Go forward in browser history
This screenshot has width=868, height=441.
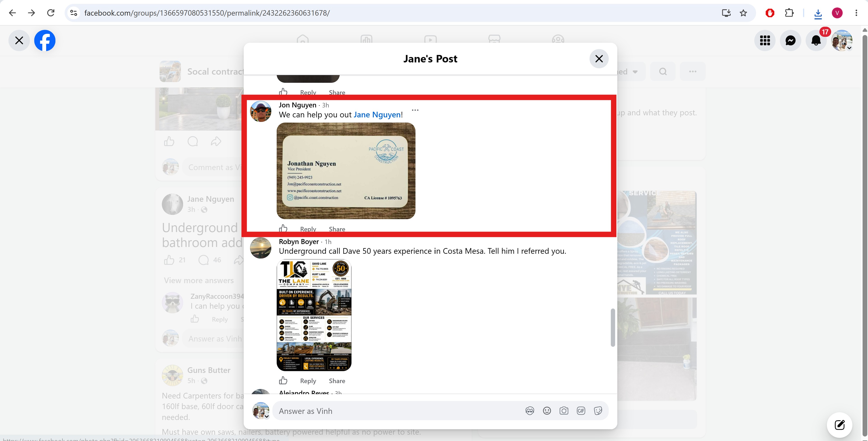pos(31,13)
